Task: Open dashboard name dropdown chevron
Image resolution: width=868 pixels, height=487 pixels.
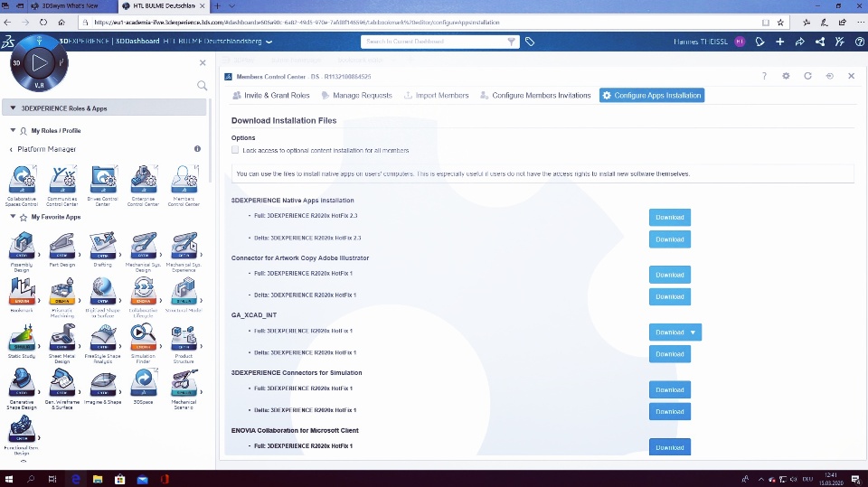Action: [x=269, y=42]
